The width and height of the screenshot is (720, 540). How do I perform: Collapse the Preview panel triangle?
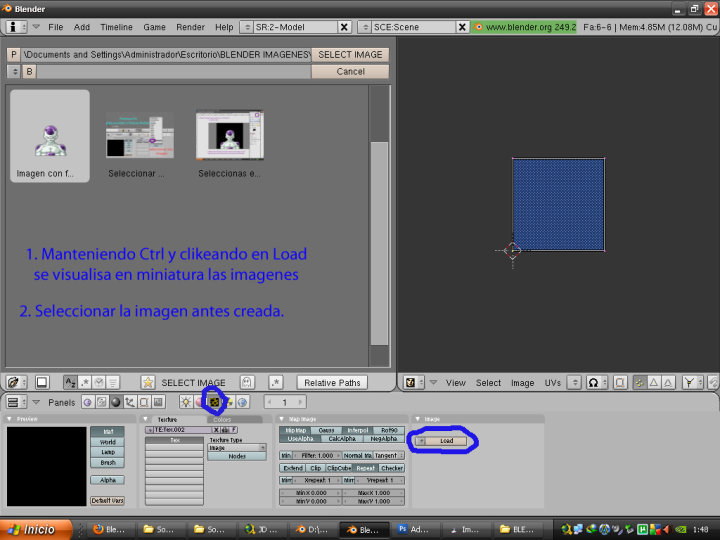point(10,419)
